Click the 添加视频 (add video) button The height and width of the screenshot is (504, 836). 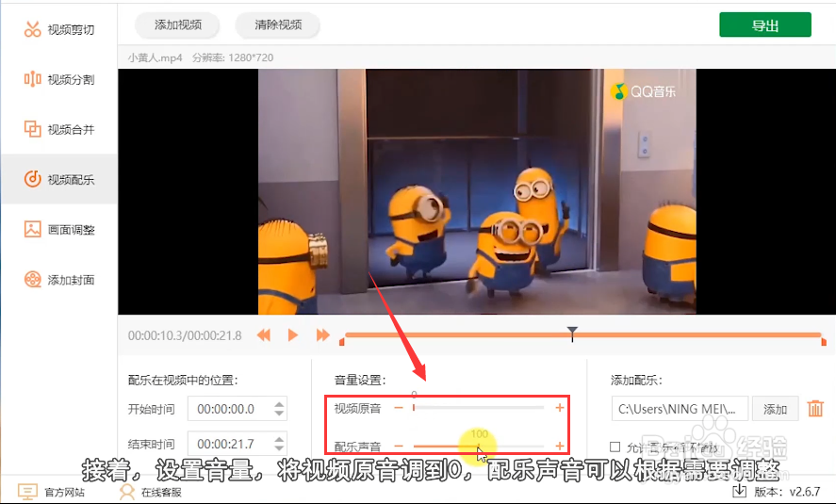click(177, 25)
